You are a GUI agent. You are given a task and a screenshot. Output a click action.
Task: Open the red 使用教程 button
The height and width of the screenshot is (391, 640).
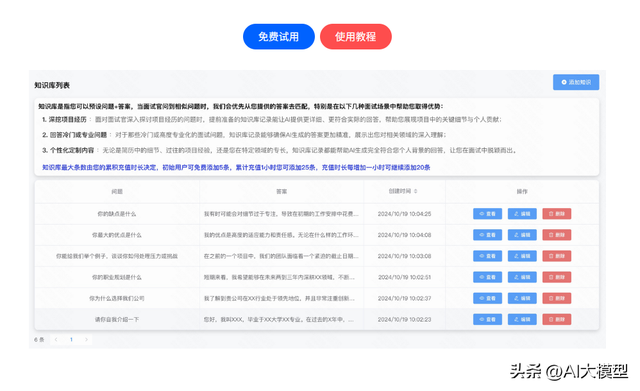[x=356, y=37]
